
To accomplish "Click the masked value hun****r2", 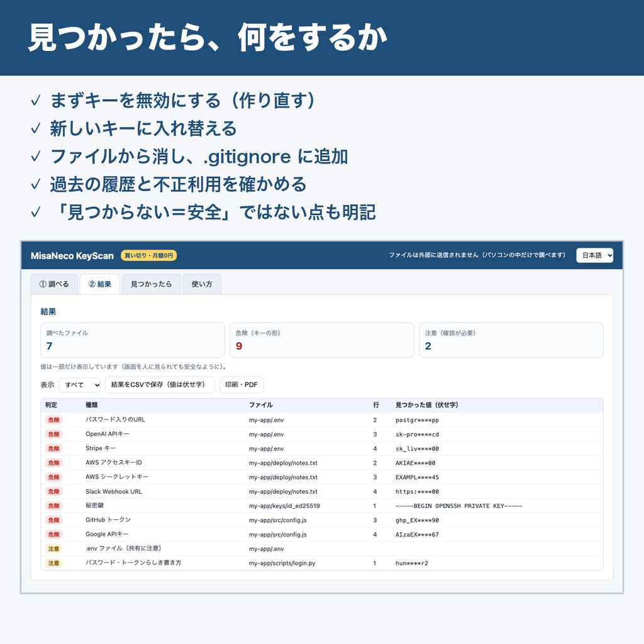I will coord(412,563).
